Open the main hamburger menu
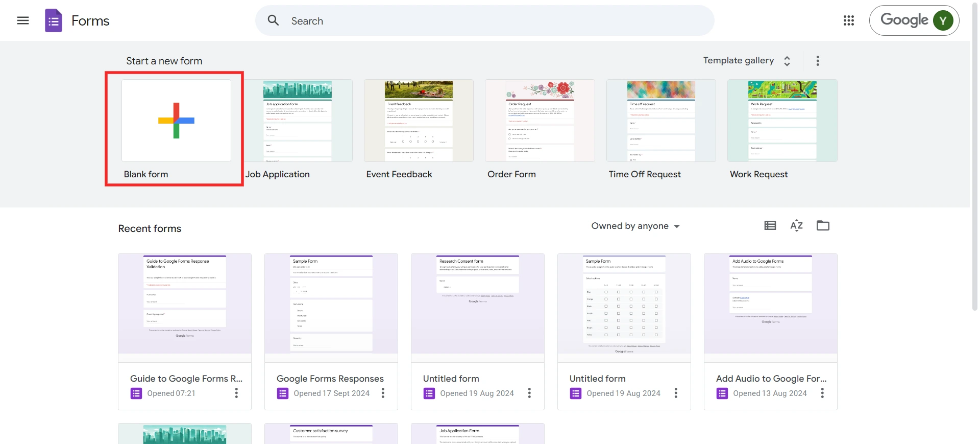 click(x=23, y=20)
